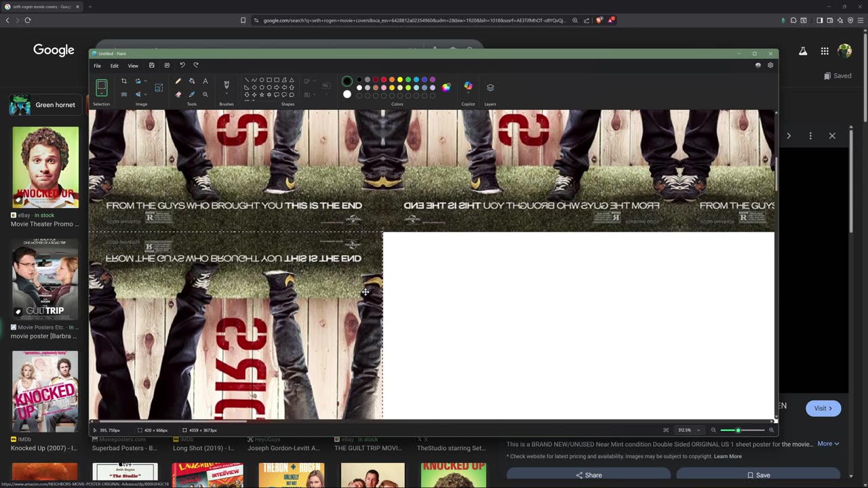Click the Rectangle selection tool

point(102,86)
